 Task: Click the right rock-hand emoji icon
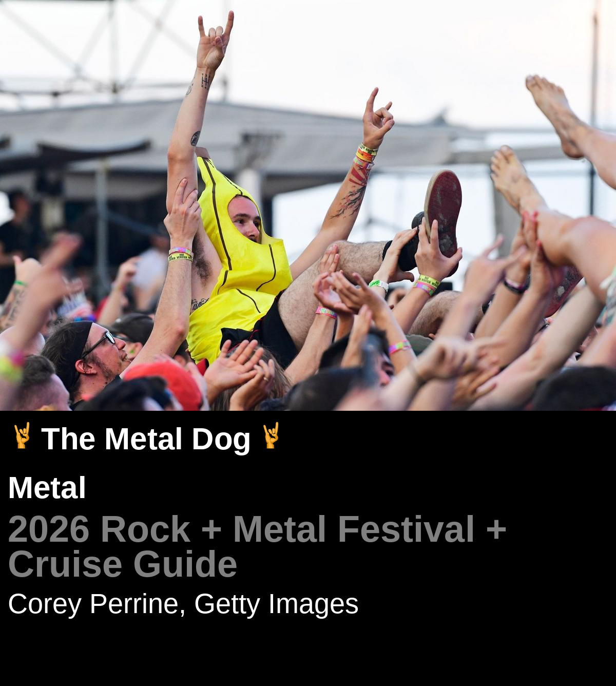point(271,436)
